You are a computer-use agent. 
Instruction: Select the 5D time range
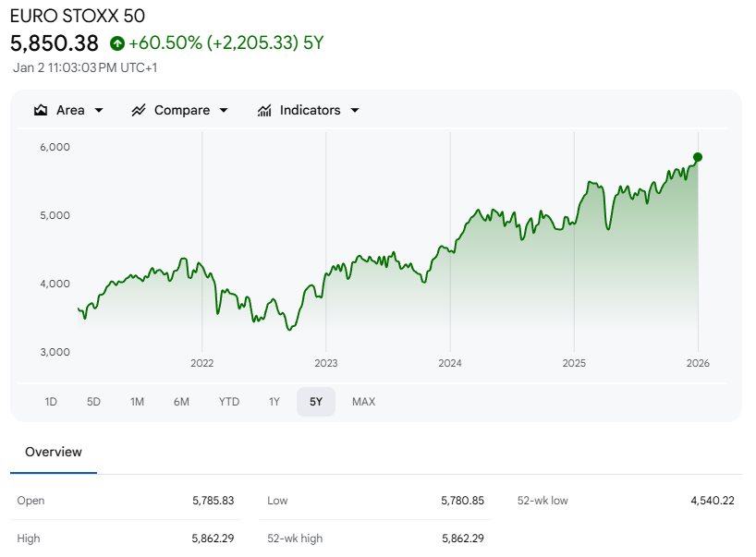click(93, 402)
